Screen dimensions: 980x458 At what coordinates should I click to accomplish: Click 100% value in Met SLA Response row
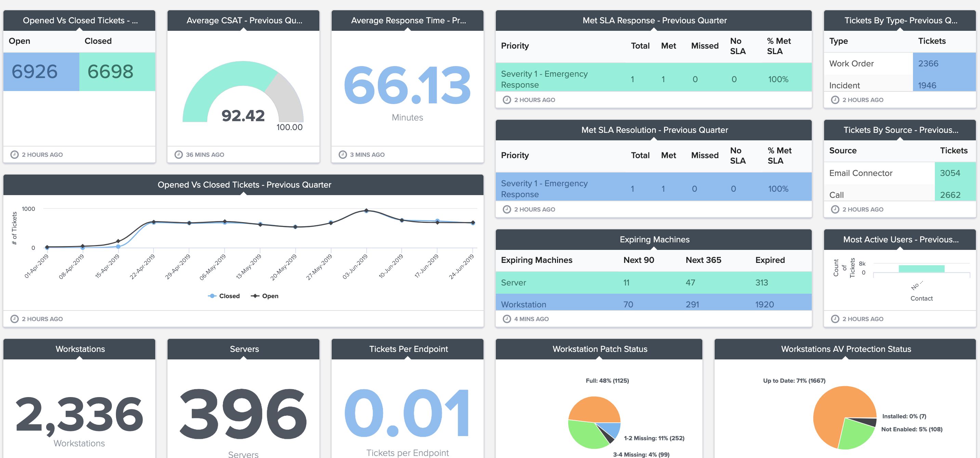coord(778,79)
